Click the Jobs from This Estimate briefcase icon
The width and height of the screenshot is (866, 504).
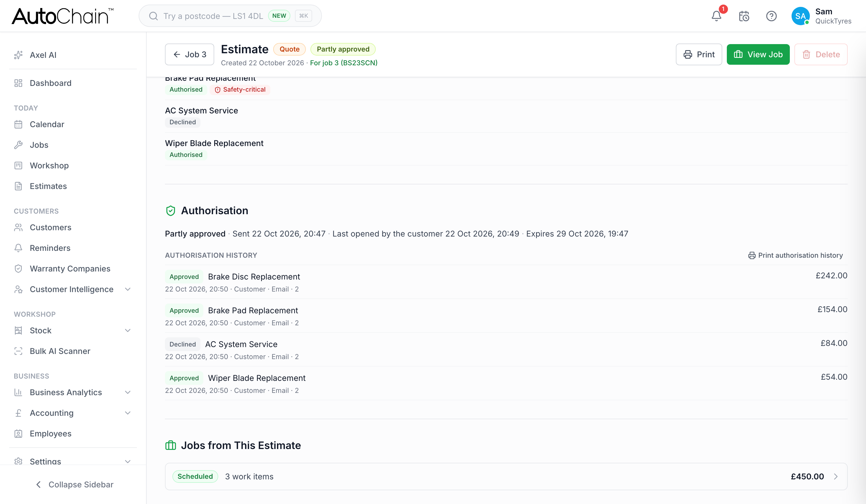click(x=170, y=445)
